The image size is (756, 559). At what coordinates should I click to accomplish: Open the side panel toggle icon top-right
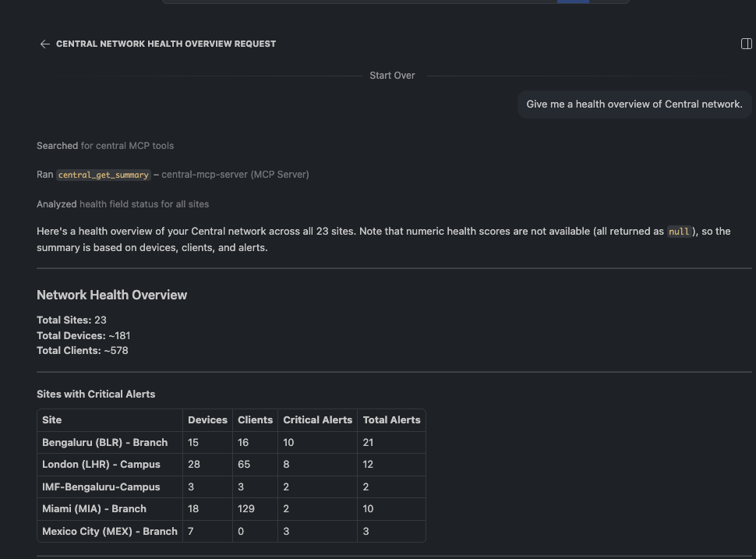(x=746, y=43)
